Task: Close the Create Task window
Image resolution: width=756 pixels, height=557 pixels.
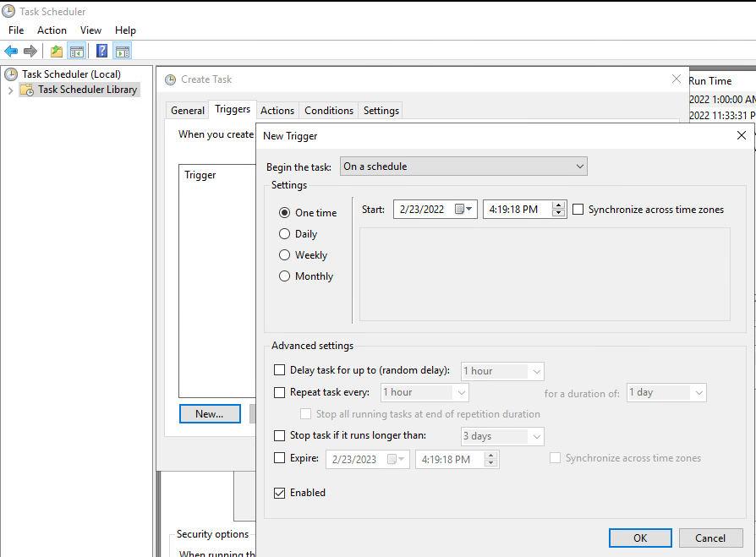Action: [x=677, y=79]
